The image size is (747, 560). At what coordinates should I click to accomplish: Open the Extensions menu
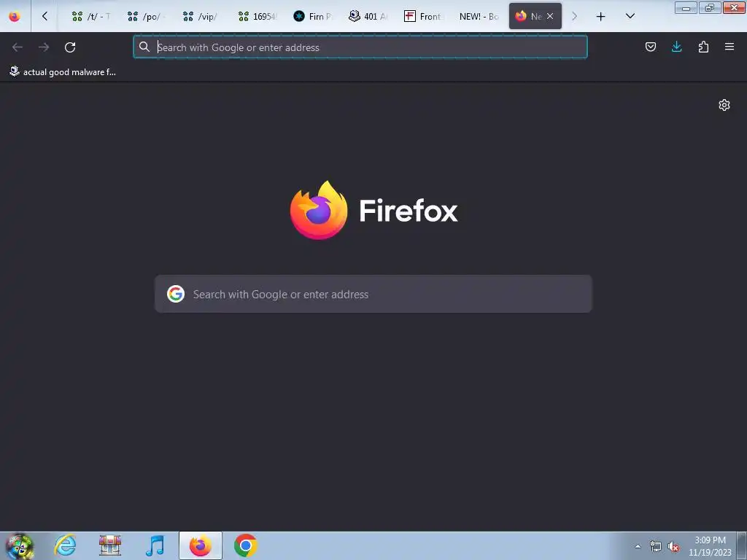click(x=703, y=47)
